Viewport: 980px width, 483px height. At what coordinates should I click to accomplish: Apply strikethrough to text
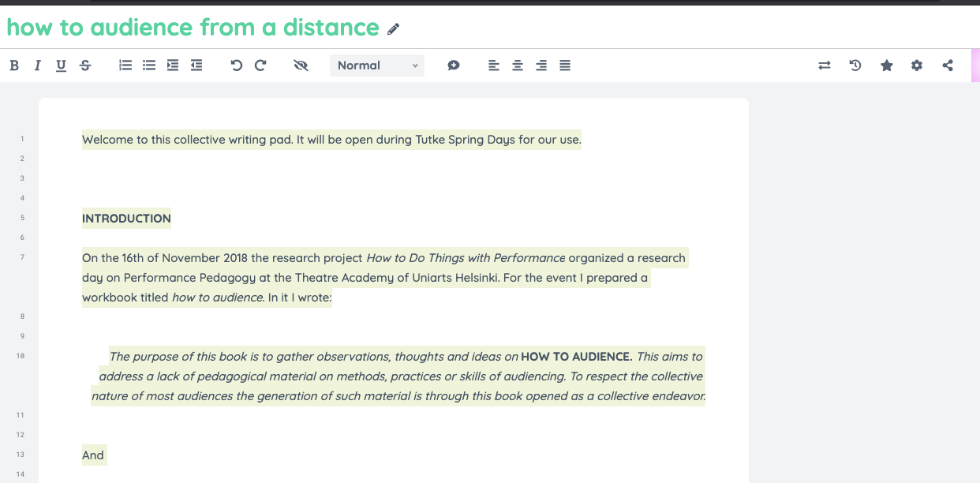[x=85, y=66]
